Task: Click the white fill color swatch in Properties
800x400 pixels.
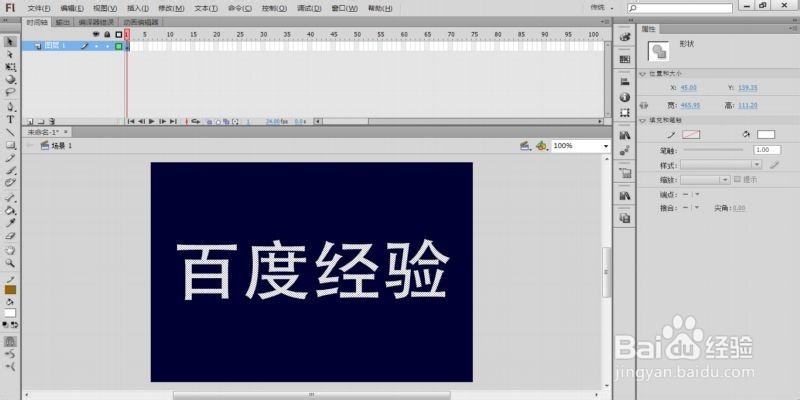Action: click(x=766, y=135)
